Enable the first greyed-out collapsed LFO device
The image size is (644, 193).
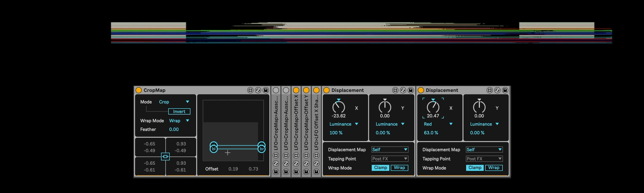[276, 90]
